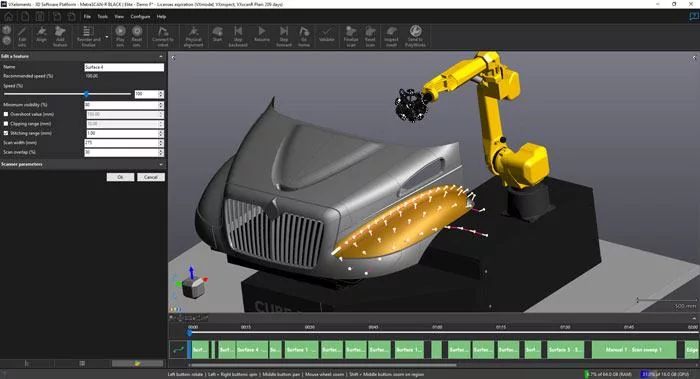Click the Edit cells tool
The height and width of the screenshot is (379, 700).
coord(22,36)
